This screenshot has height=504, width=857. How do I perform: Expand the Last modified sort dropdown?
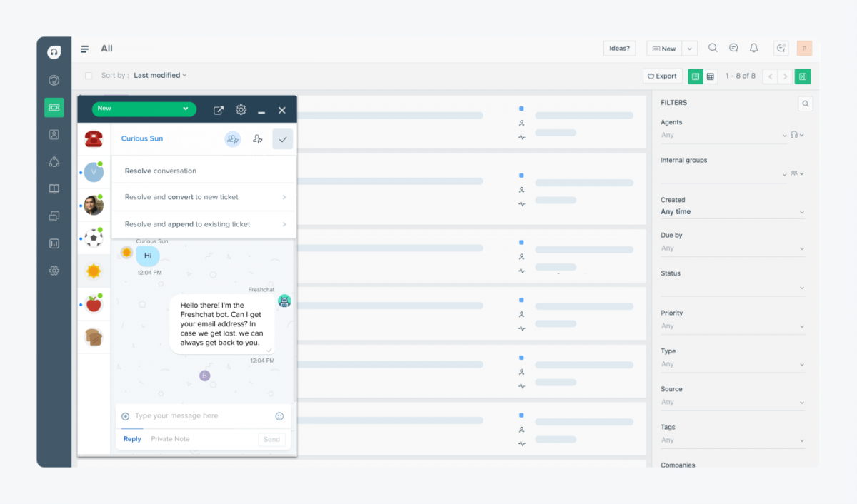pyautogui.click(x=160, y=76)
